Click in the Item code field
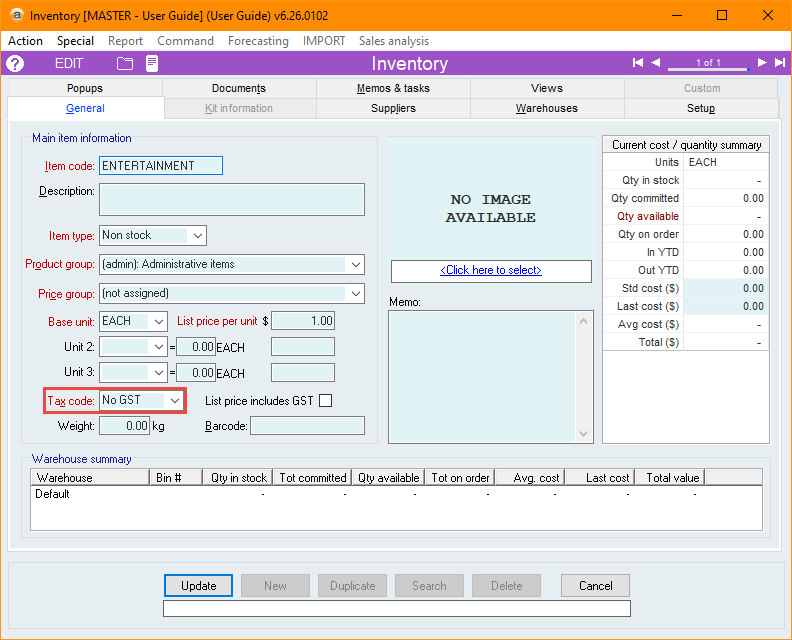792x640 pixels. pos(161,166)
